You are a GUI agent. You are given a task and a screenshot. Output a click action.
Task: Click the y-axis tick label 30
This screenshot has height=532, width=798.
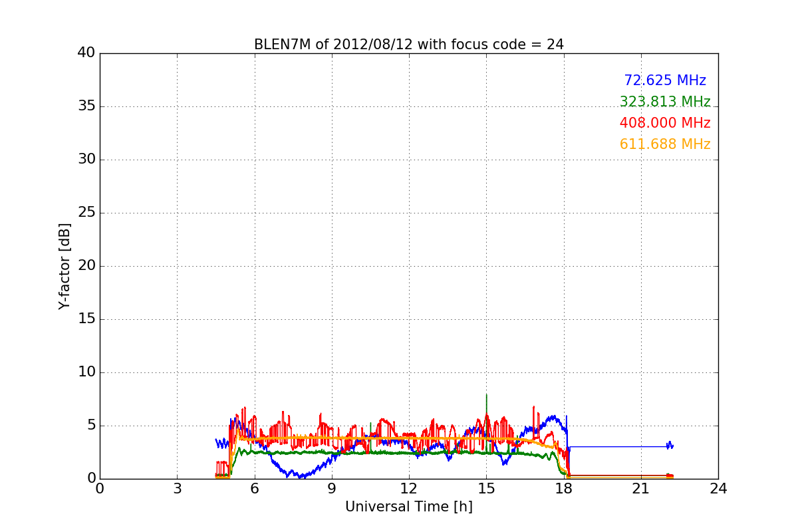86,160
